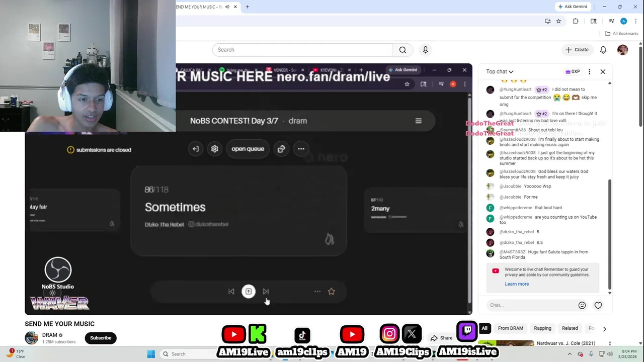Open live chat more options menu
This screenshot has height=362, width=644.
(x=590, y=71)
